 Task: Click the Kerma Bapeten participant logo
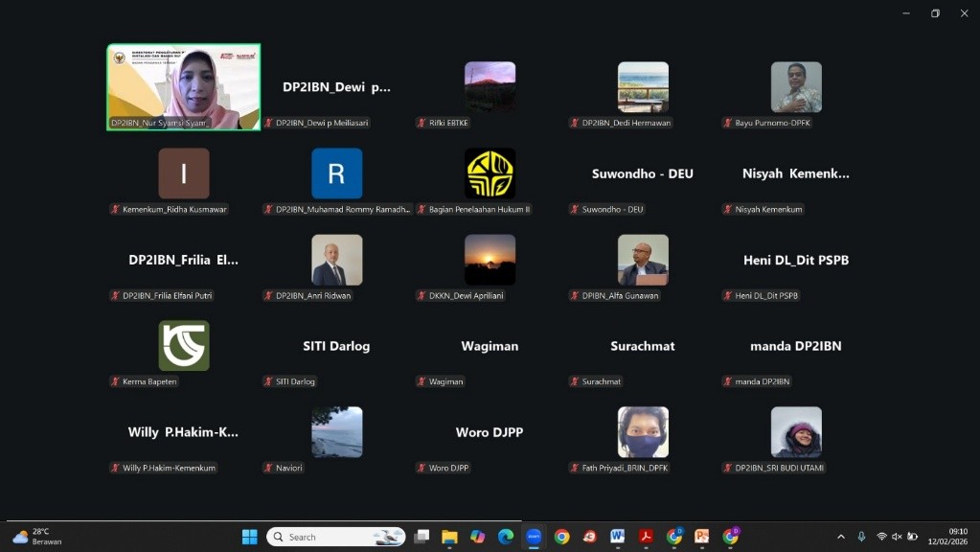point(184,346)
